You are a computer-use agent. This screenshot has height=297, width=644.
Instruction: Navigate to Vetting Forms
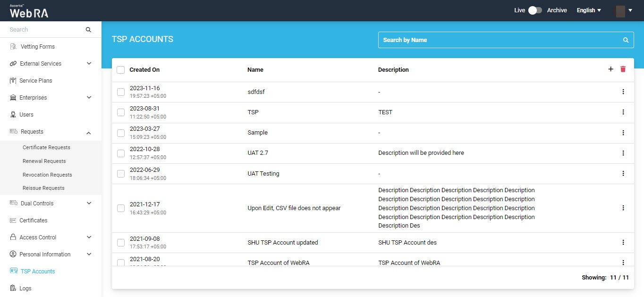tap(37, 47)
